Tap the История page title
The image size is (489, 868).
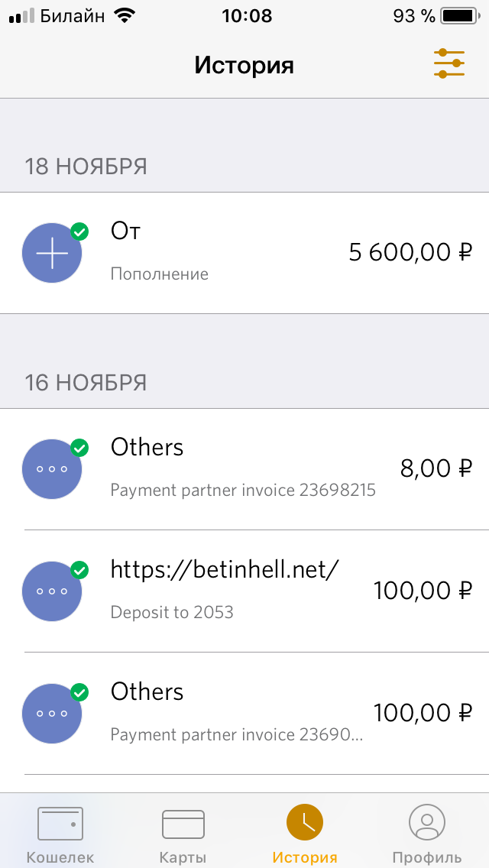[x=244, y=65]
